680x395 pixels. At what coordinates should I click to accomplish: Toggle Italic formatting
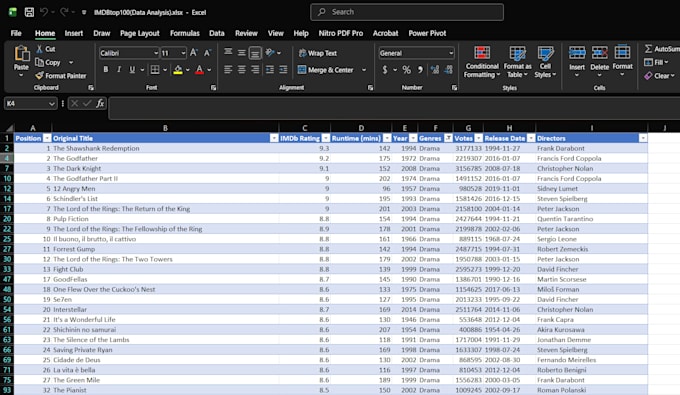(119, 69)
